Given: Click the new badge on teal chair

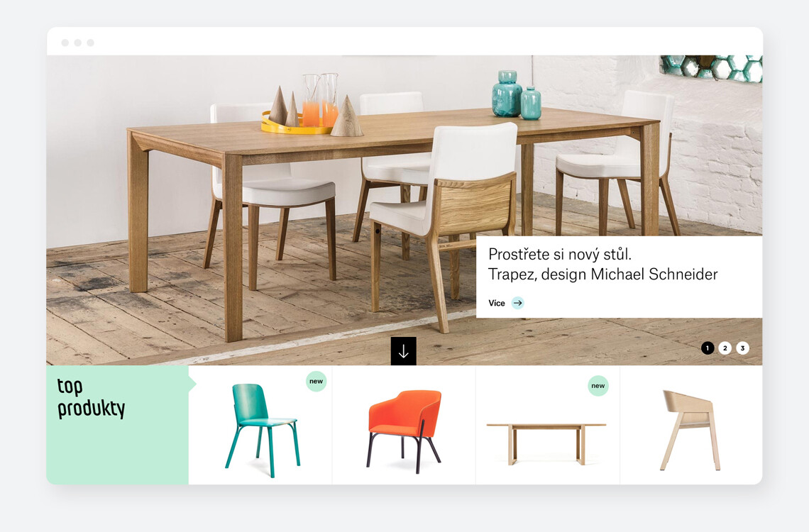Looking at the screenshot, I should point(317,382).
